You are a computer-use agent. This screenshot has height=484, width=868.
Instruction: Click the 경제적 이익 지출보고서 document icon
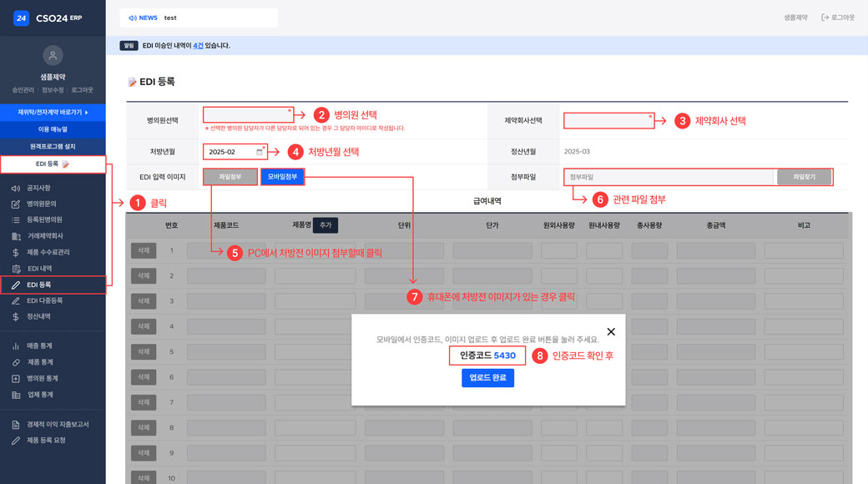[16, 425]
